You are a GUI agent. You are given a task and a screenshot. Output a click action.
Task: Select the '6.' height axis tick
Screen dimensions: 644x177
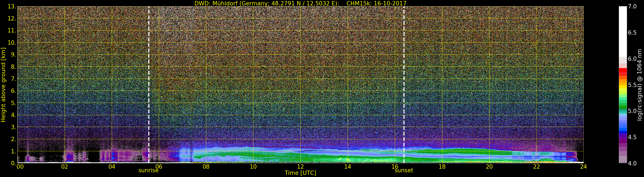pos(13,91)
